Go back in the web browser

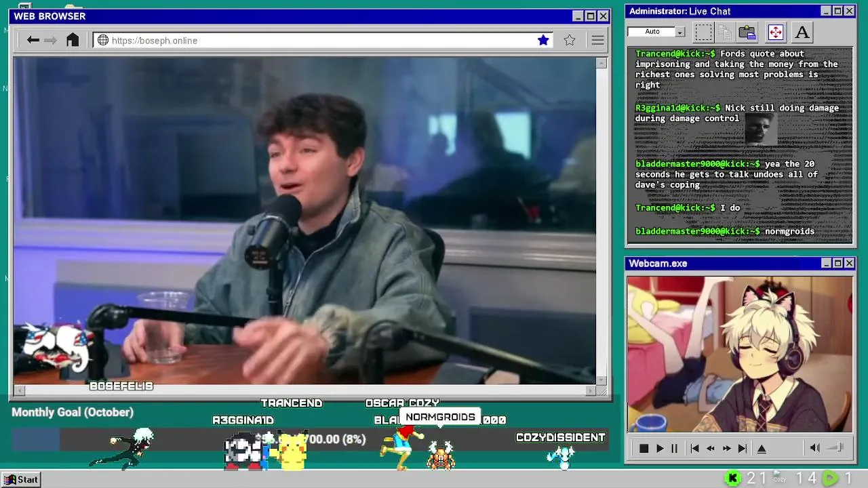pyautogui.click(x=33, y=40)
